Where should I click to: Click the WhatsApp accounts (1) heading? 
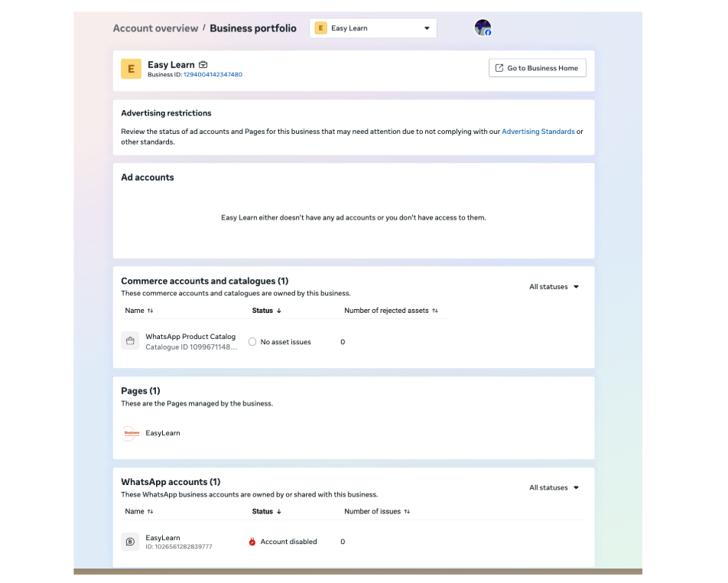coord(171,482)
